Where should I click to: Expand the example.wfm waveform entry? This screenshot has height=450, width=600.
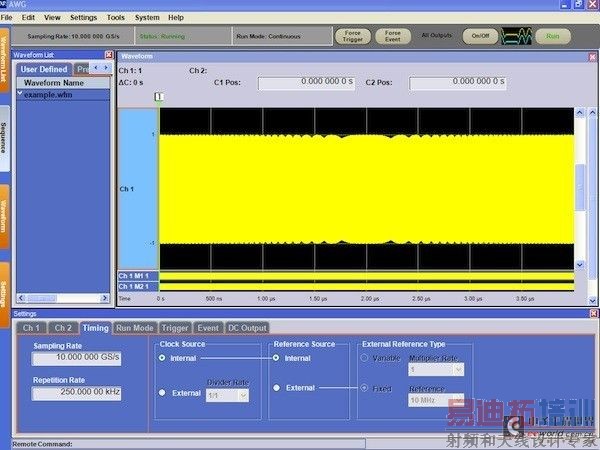[20, 93]
